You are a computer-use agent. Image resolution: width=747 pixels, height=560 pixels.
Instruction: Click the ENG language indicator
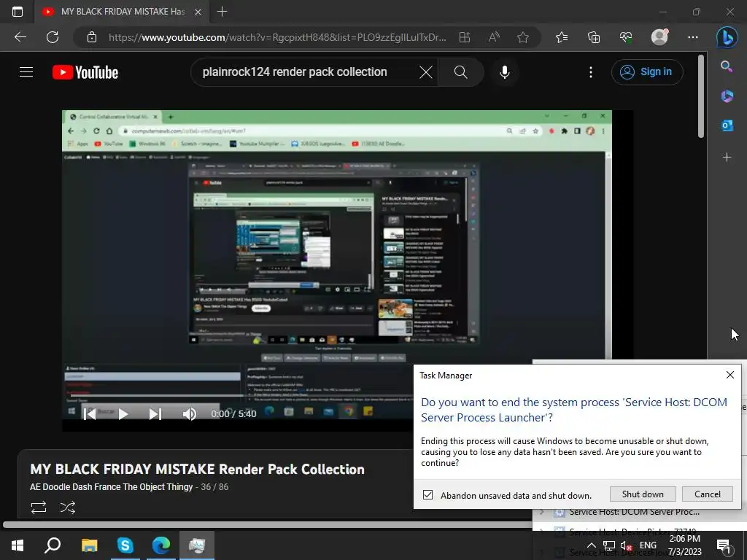pos(648,545)
